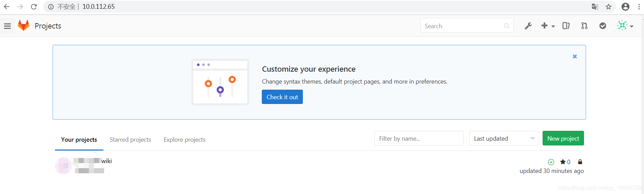This screenshot has width=644, height=194.
Task: Open the Chrome profile icon
Action: 625,6
